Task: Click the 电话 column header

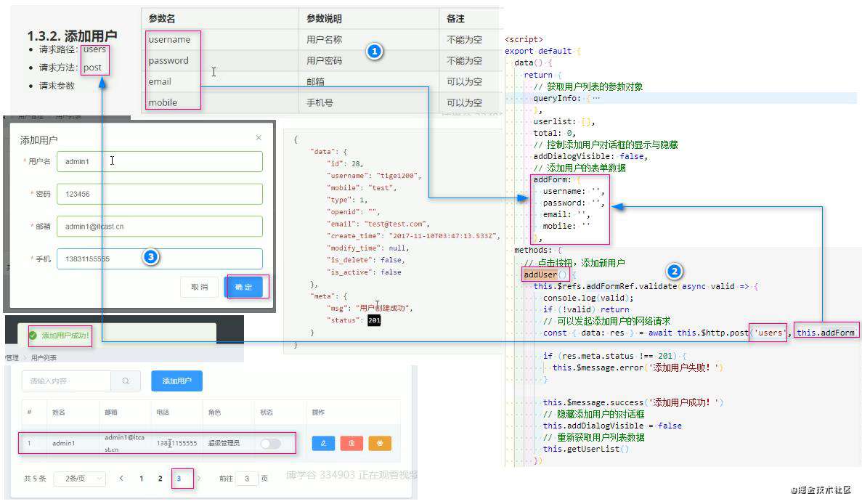Action: coord(163,412)
